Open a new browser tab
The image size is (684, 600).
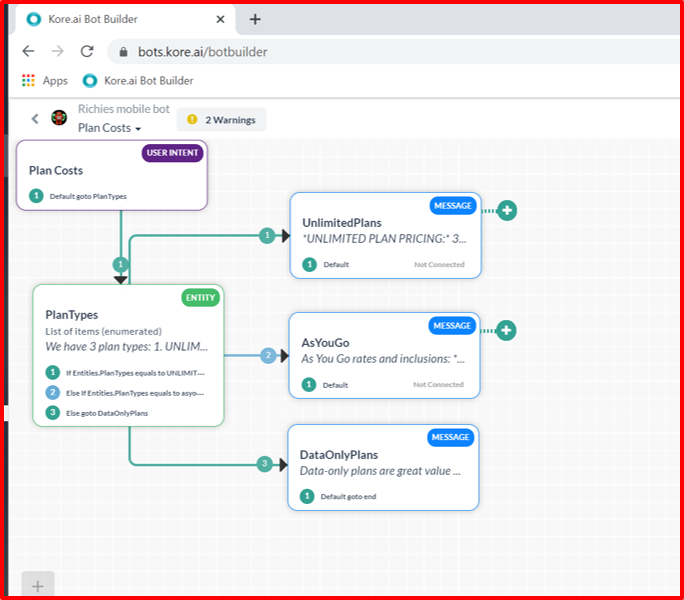pos(255,19)
